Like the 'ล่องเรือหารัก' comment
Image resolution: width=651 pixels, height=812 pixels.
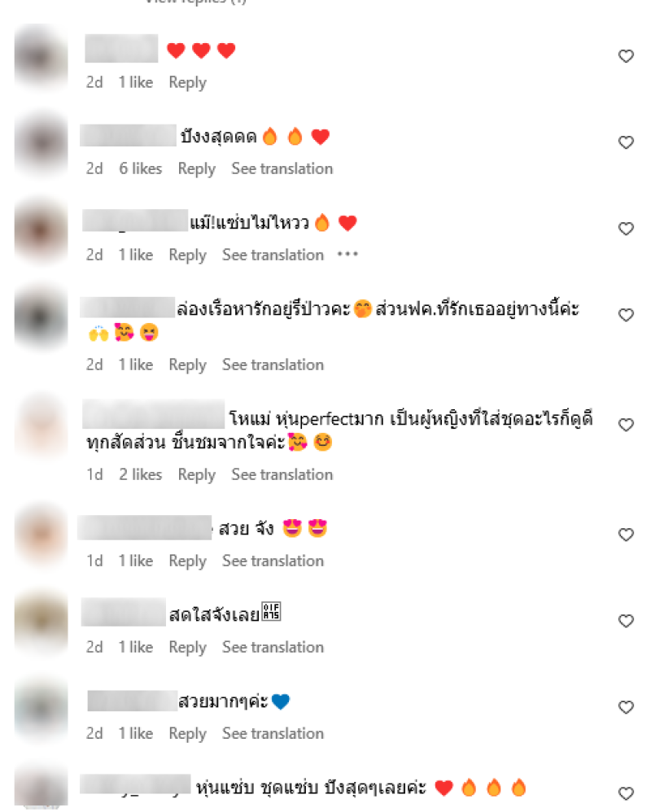tap(626, 315)
